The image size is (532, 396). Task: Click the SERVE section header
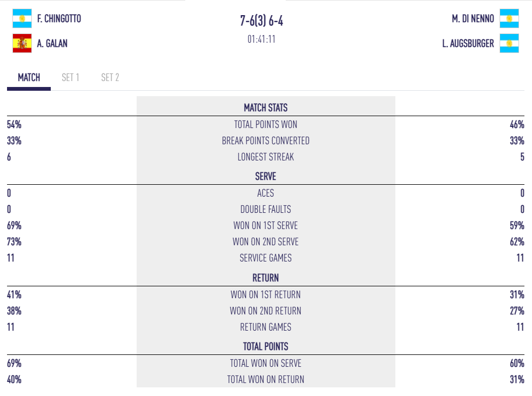[x=266, y=176]
